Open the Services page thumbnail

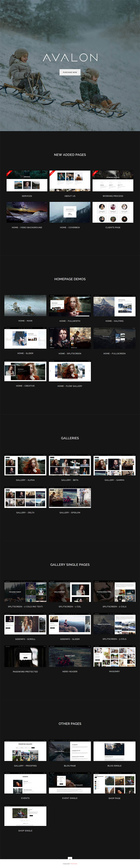tap(27, 181)
